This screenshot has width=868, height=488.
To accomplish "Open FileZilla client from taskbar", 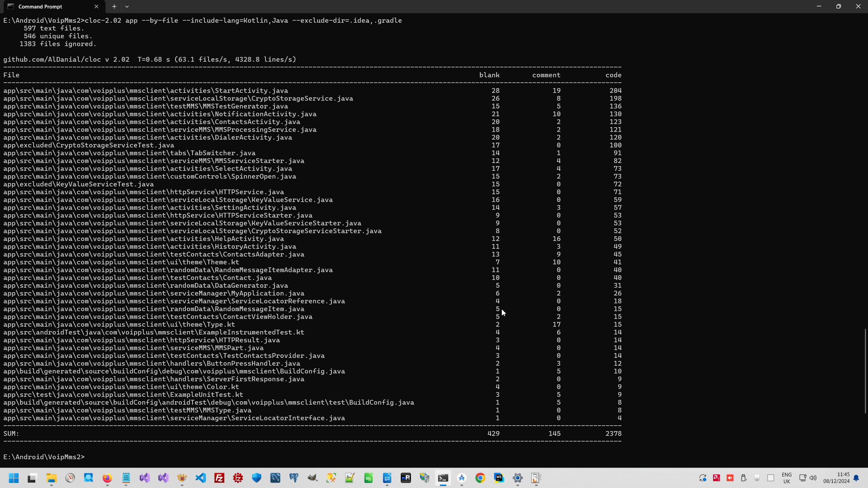I will click(219, 478).
